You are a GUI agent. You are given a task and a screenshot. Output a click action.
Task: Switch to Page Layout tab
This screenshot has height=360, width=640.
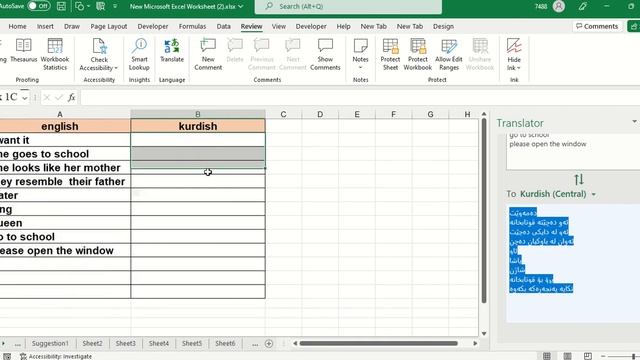tap(109, 26)
